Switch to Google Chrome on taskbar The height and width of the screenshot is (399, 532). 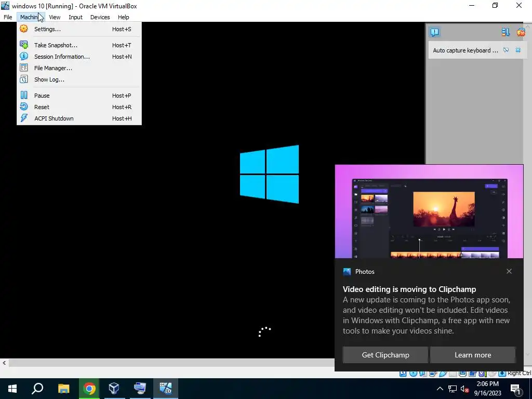(x=89, y=389)
